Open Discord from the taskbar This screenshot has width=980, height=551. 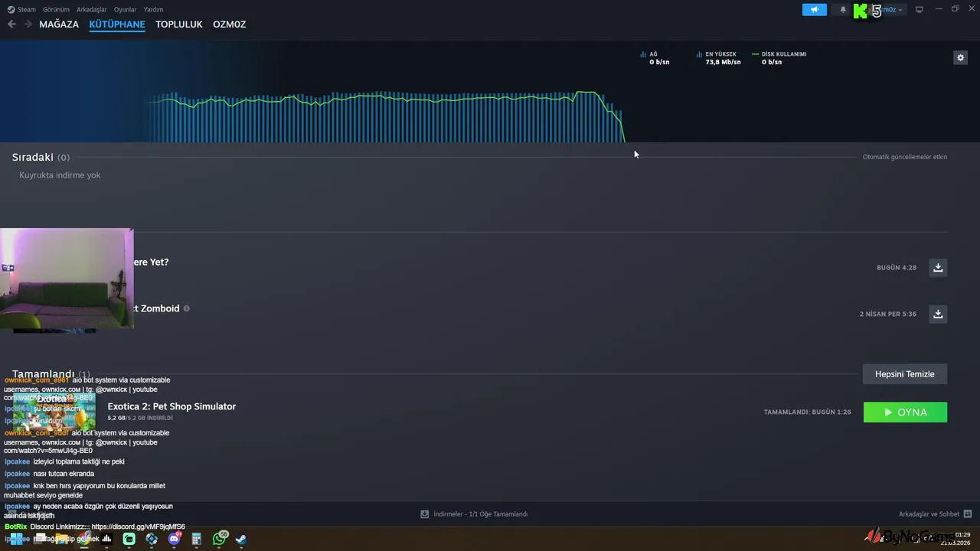click(x=175, y=539)
